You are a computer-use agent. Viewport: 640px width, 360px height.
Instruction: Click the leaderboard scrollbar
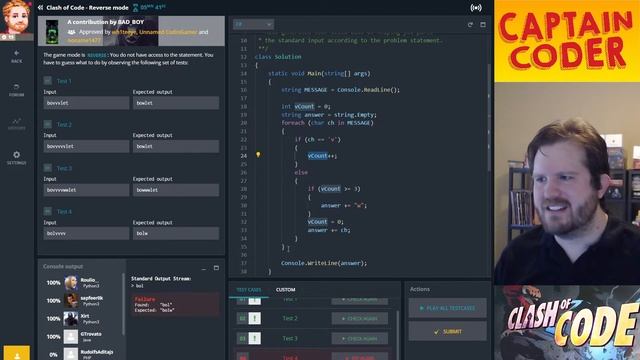click(123, 304)
